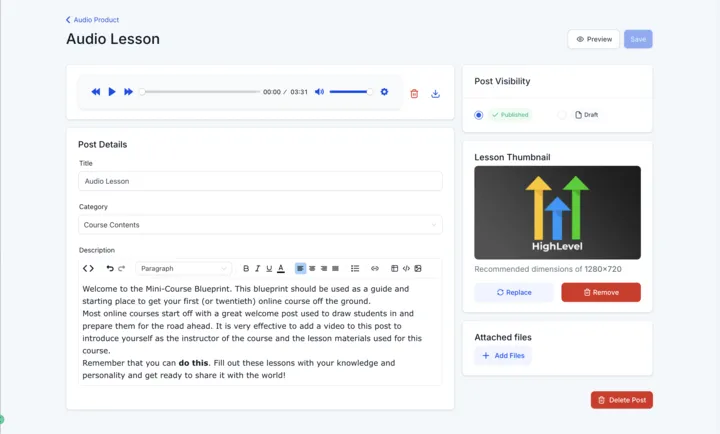Toggle bulleted list in editor
Screen dimensions: 720x434
[x=355, y=269]
